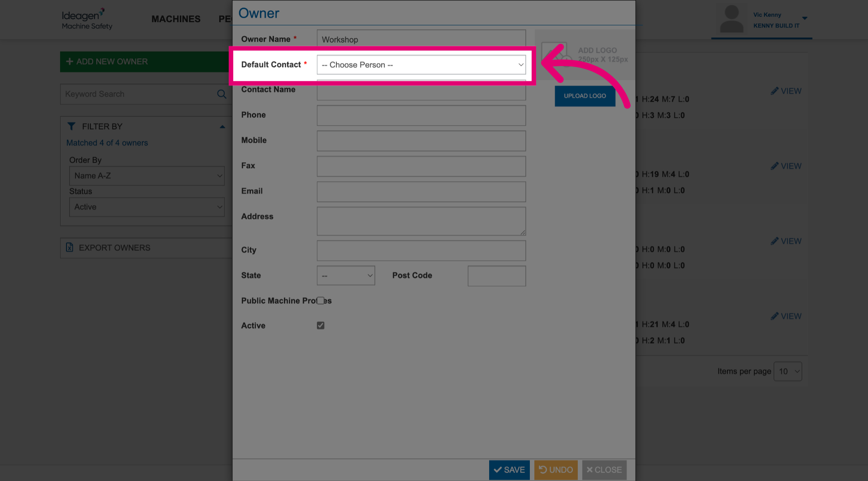
Task: Click the Address text area
Action: tap(421, 221)
